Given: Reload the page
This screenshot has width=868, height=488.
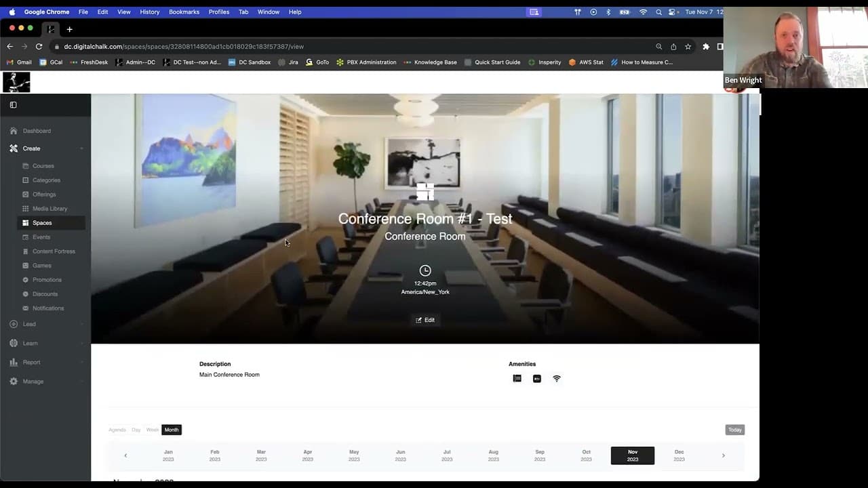Looking at the screenshot, I should 39,47.
